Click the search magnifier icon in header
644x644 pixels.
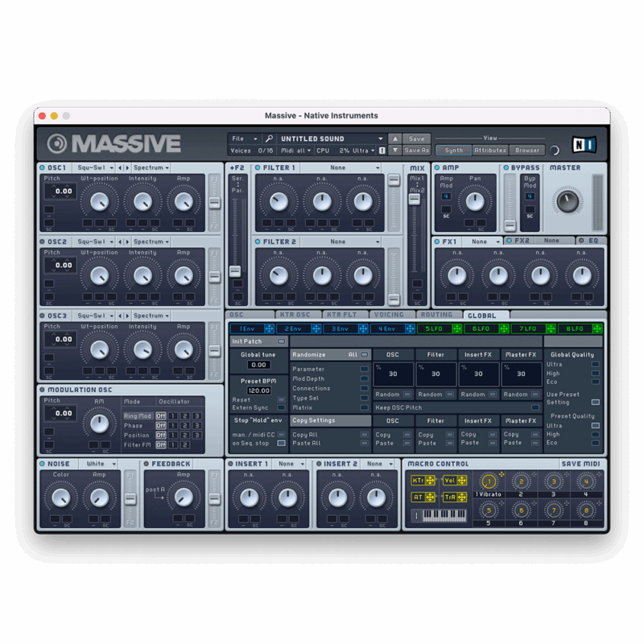coord(269,138)
